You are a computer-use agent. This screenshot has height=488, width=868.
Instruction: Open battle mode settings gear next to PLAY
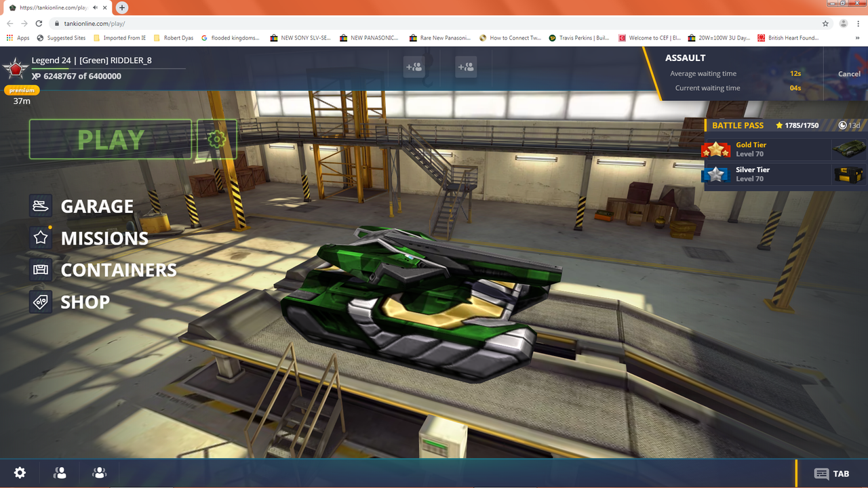tap(216, 139)
